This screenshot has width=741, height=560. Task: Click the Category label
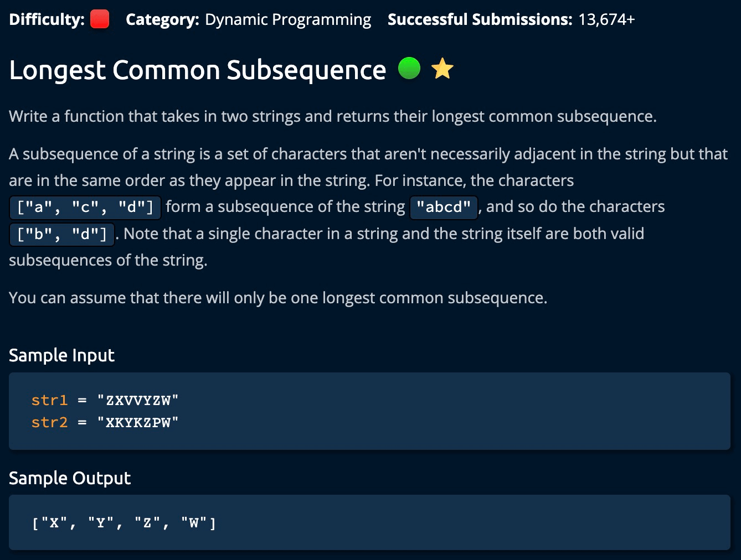[162, 19]
